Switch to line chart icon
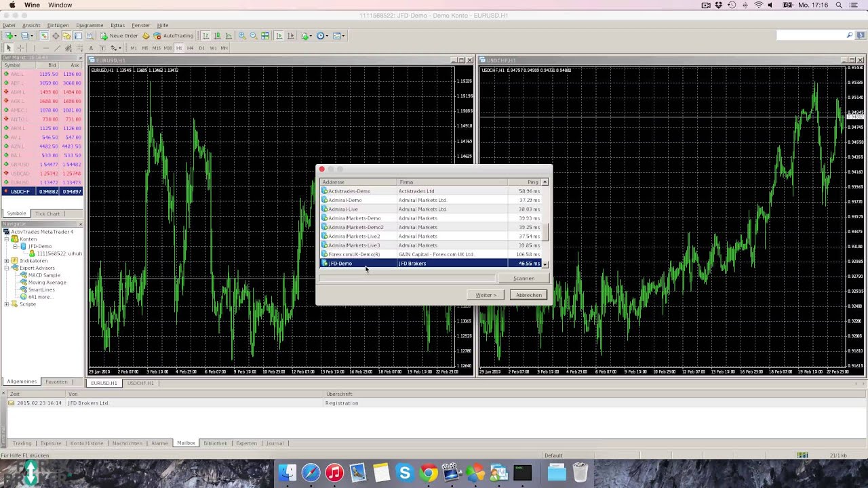The height and width of the screenshot is (488, 868). pyautogui.click(x=229, y=35)
